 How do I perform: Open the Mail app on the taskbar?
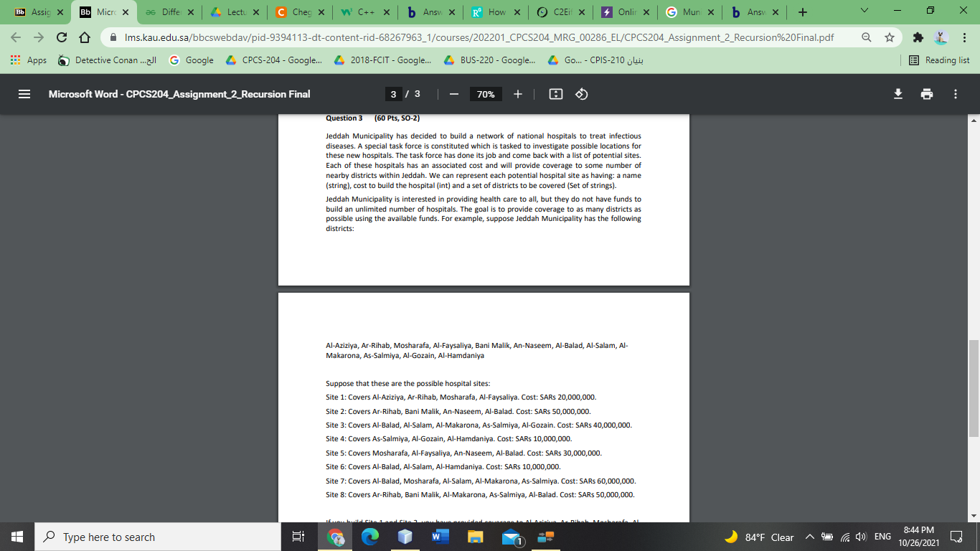pyautogui.click(x=512, y=537)
